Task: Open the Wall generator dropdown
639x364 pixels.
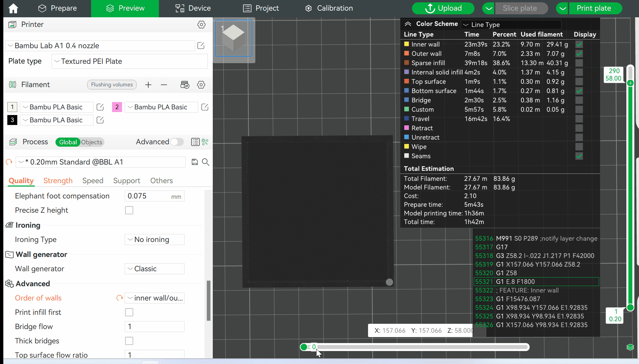Action: tap(155, 269)
